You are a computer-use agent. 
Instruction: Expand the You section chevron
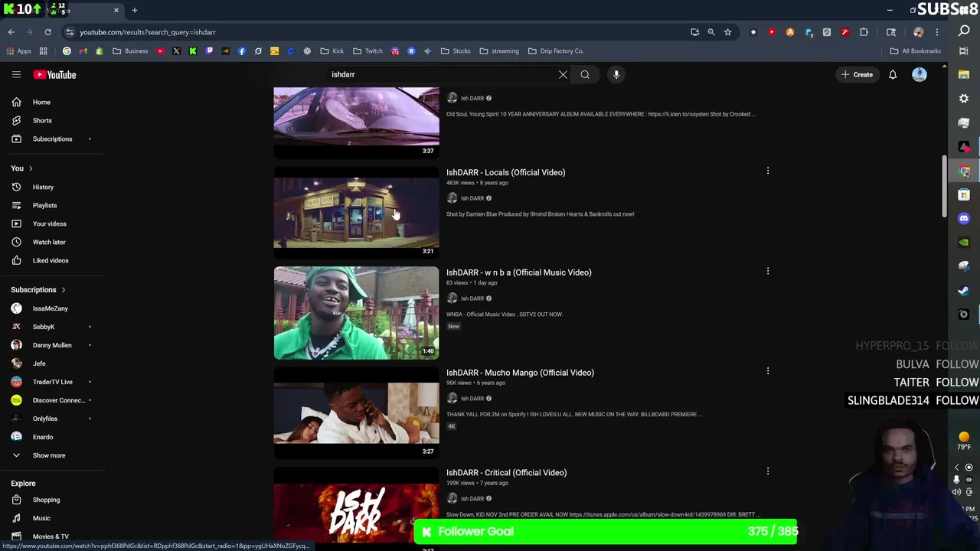[x=31, y=168]
